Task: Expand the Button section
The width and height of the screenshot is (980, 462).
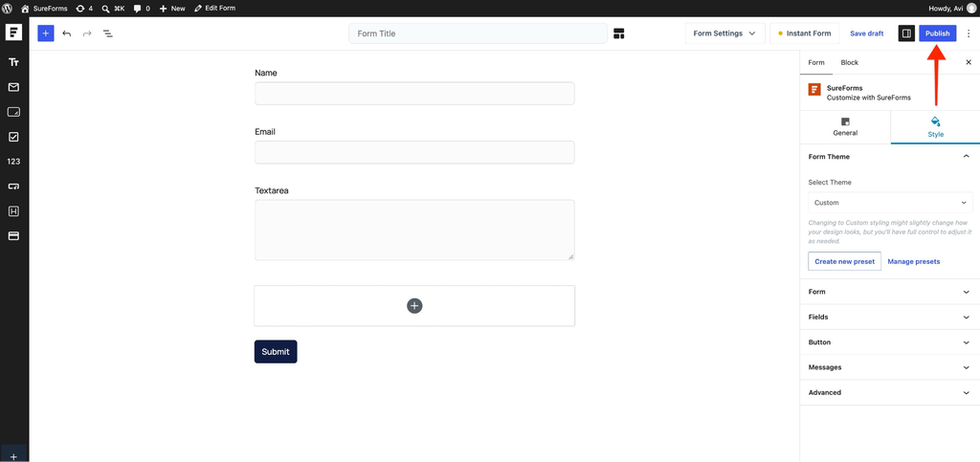Action: tap(890, 342)
